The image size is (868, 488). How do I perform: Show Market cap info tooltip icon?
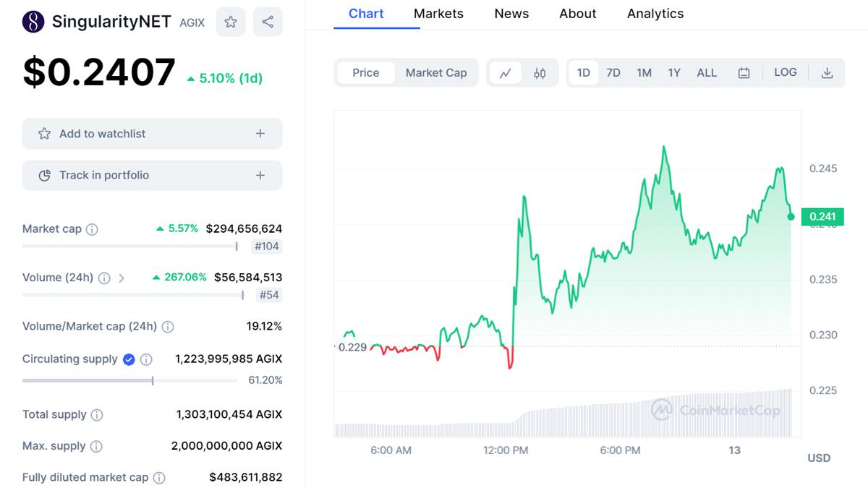(x=92, y=229)
